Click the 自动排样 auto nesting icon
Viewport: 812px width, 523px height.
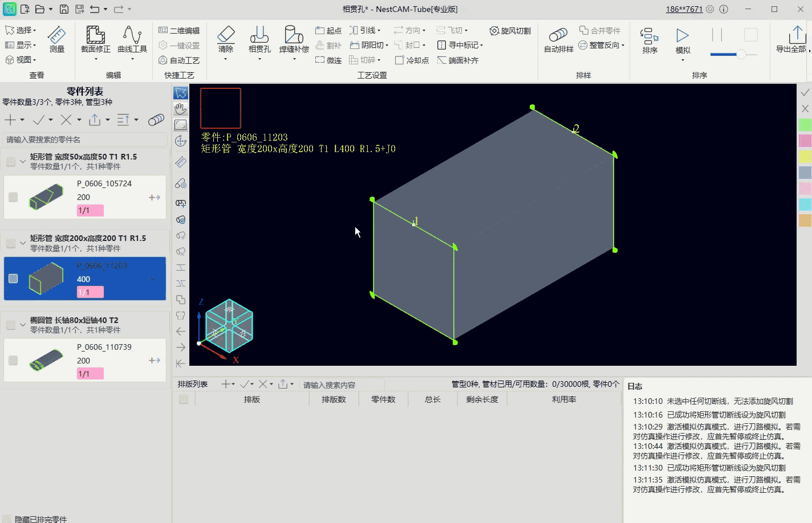pos(558,39)
